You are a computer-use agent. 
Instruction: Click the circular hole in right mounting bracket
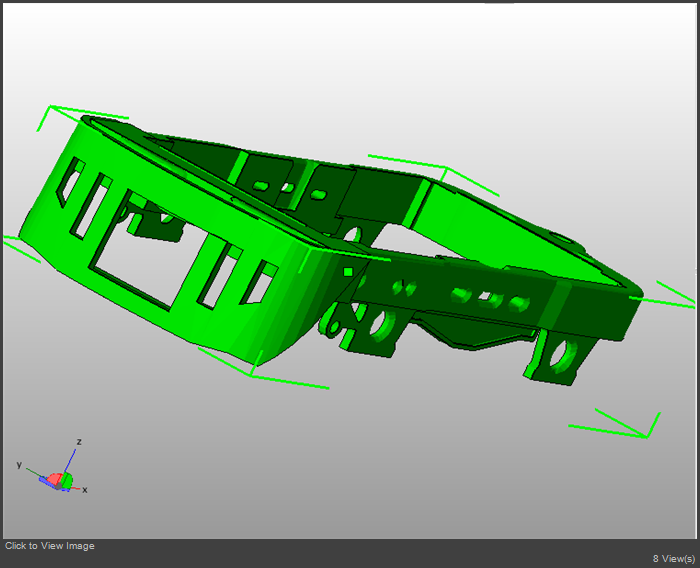(x=563, y=354)
